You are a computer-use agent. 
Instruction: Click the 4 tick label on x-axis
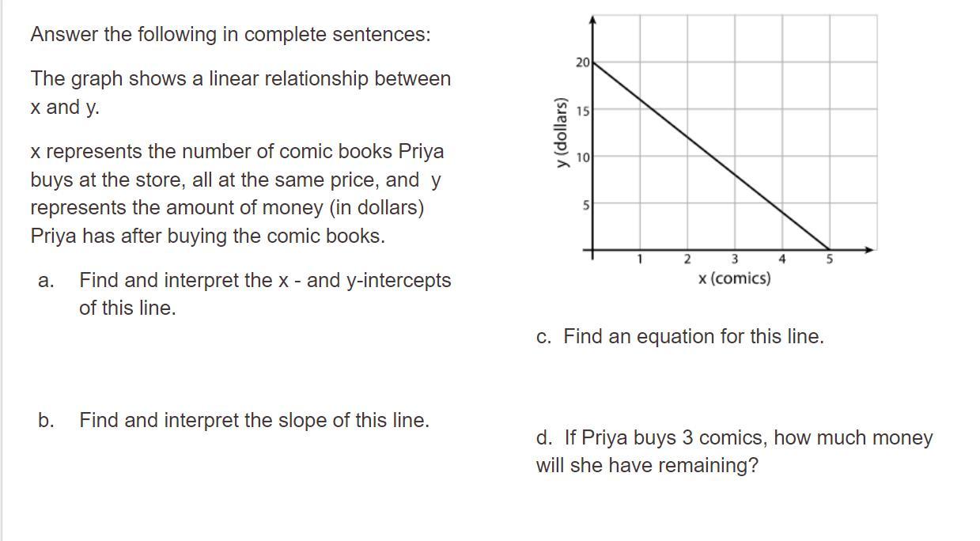pos(782,259)
